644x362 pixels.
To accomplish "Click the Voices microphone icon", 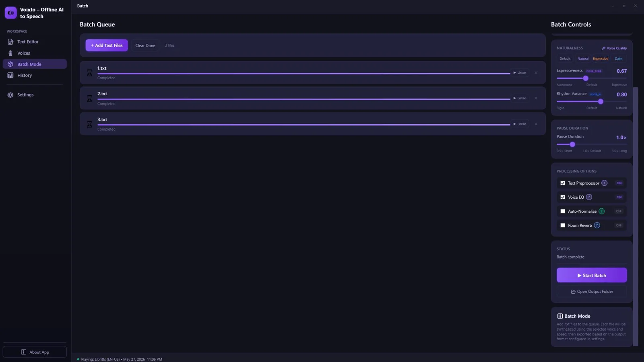I will (x=10, y=53).
